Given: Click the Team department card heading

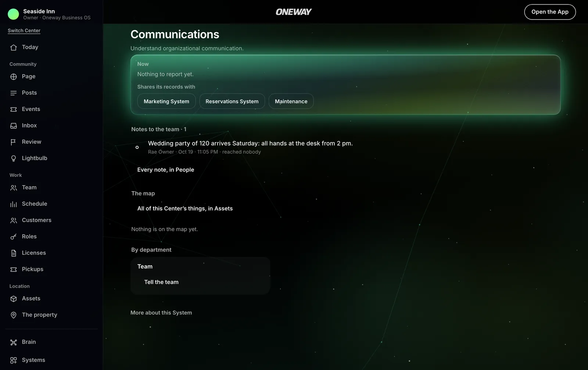Looking at the screenshot, I should click(x=145, y=266).
